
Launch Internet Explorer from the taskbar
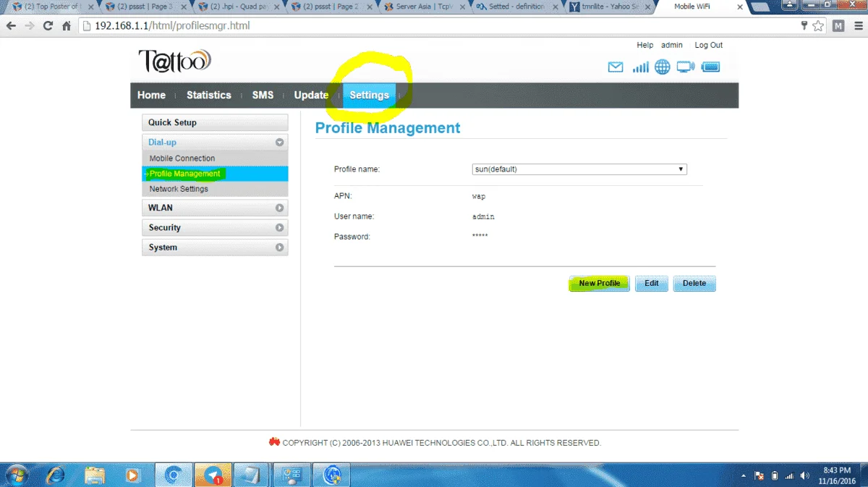click(x=56, y=475)
